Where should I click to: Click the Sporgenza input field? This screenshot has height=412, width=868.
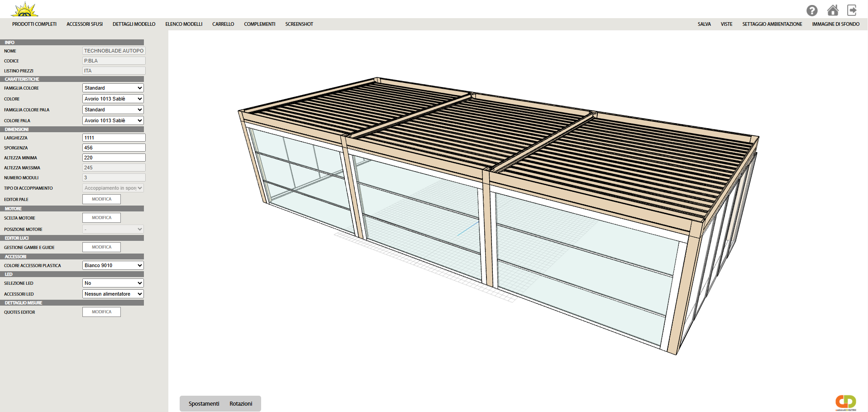pos(114,148)
